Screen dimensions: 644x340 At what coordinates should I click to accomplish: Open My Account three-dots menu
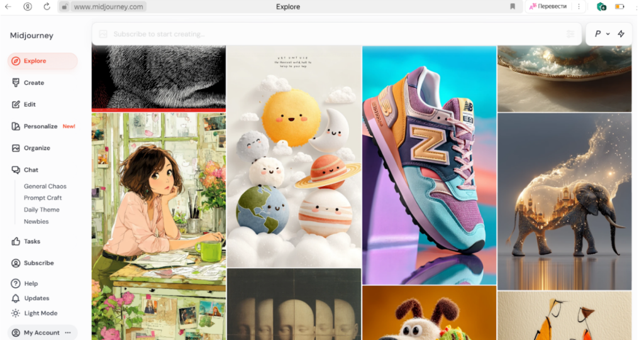click(68, 332)
